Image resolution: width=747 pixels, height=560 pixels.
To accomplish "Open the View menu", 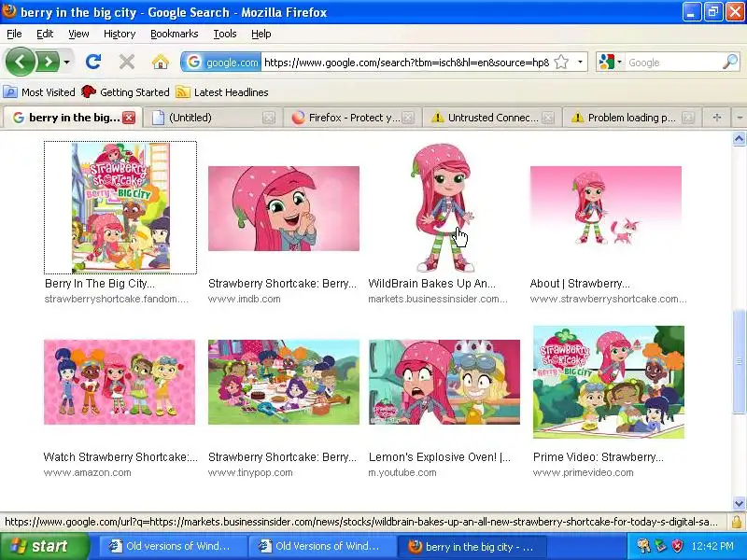I will pos(78,34).
